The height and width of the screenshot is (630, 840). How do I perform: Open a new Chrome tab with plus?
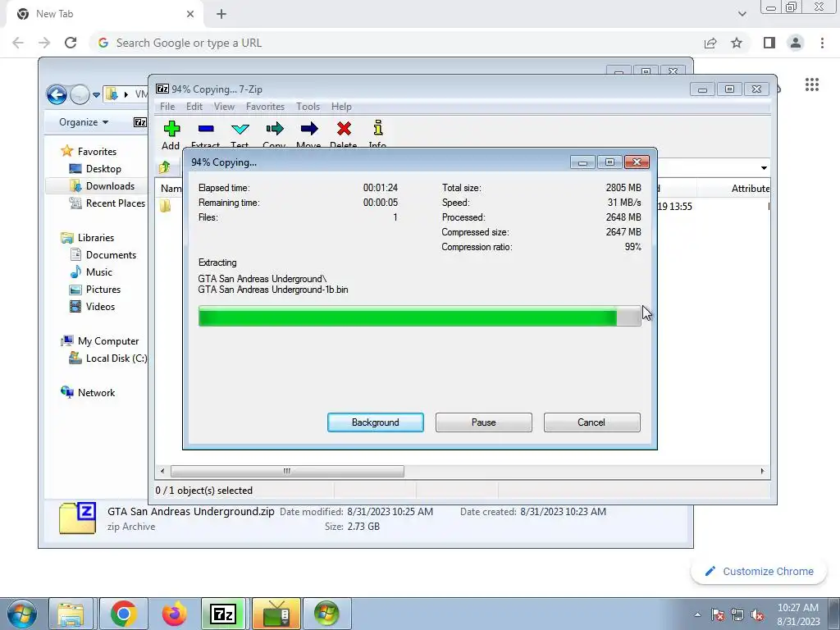pos(221,14)
